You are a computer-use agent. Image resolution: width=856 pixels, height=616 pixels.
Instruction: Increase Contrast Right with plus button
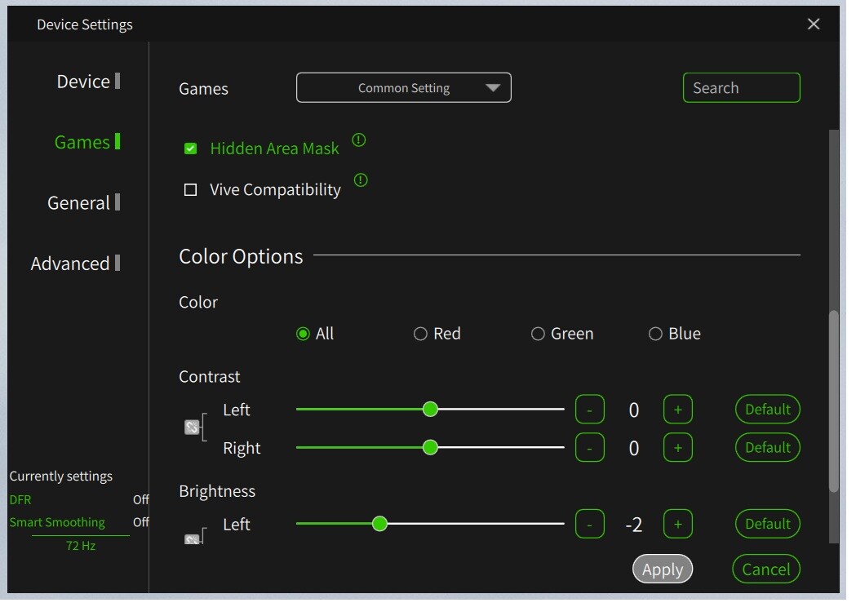point(678,447)
